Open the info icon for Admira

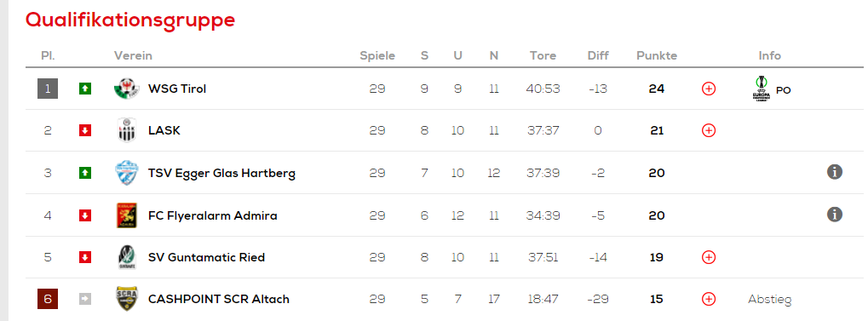pos(834,215)
